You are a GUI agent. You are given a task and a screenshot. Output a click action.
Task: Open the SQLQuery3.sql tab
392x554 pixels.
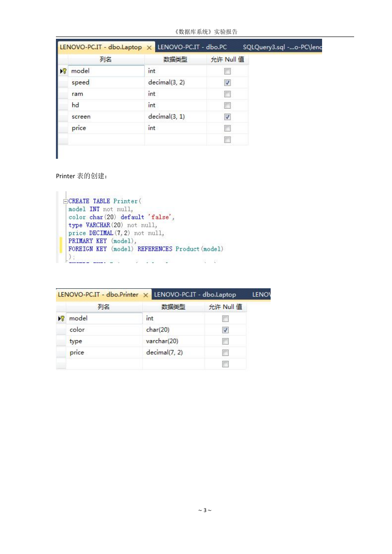282,47
